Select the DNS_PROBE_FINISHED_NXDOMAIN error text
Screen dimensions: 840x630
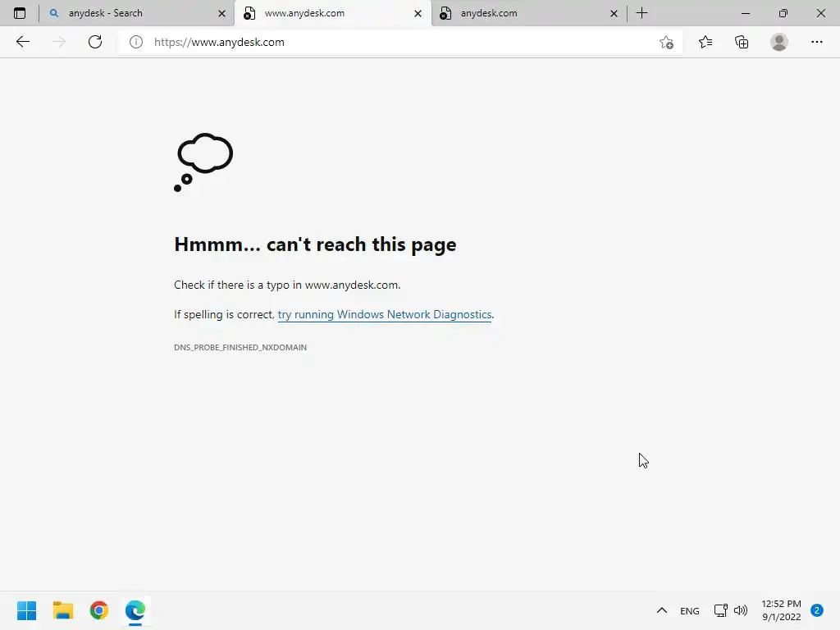[x=240, y=347]
